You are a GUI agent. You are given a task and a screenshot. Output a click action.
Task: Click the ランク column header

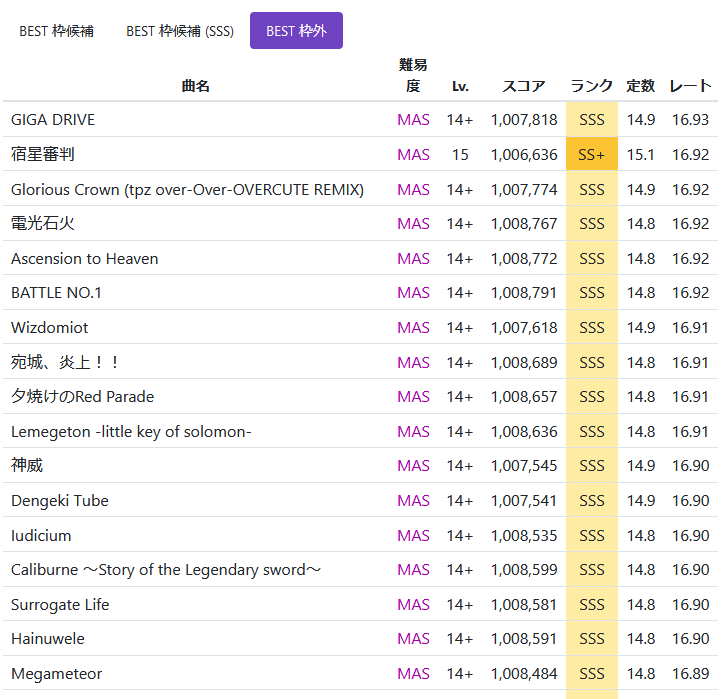point(592,86)
